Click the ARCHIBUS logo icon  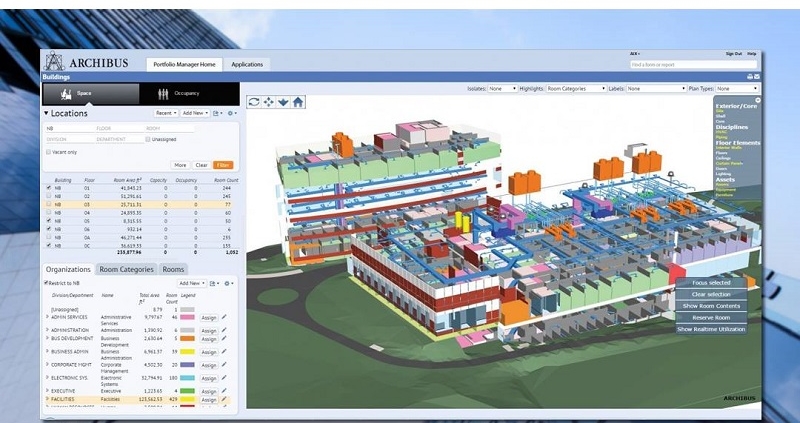(x=54, y=61)
